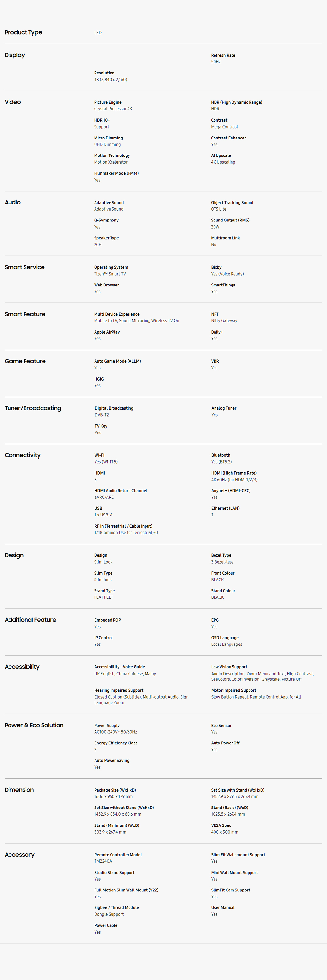Select the Refresh Rate label
The width and height of the screenshot is (327, 980).
[x=223, y=55]
